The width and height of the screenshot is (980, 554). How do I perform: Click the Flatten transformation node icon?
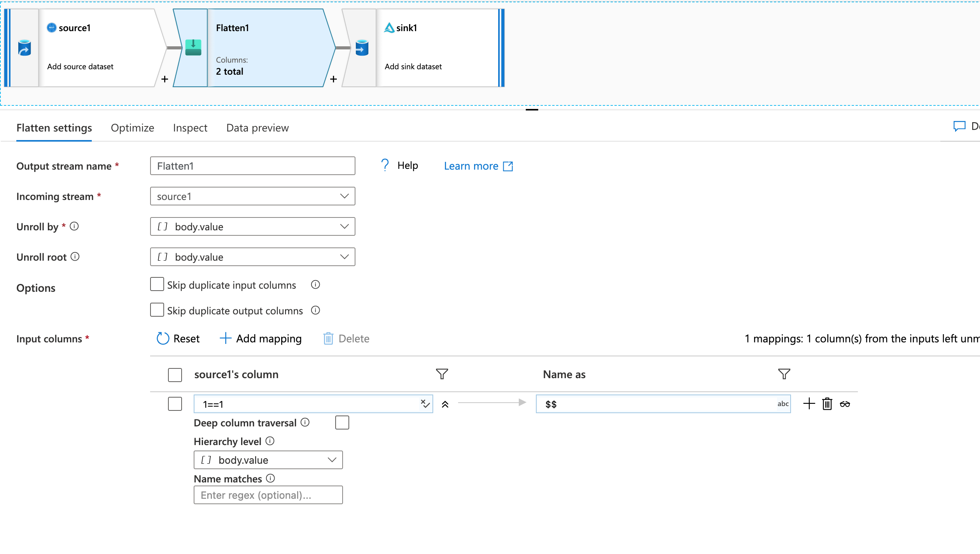[193, 48]
